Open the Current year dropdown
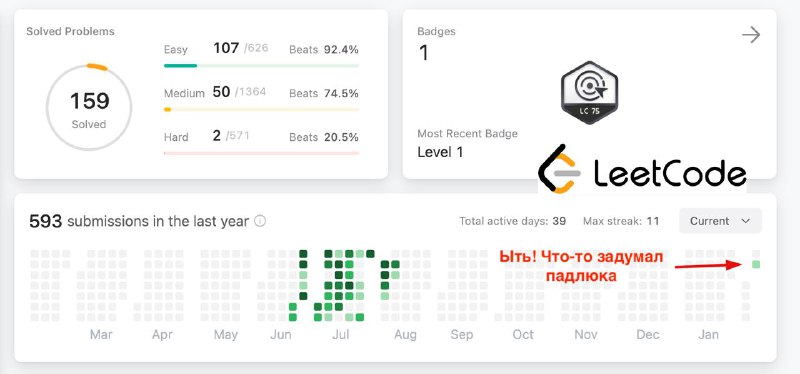 coord(720,221)
